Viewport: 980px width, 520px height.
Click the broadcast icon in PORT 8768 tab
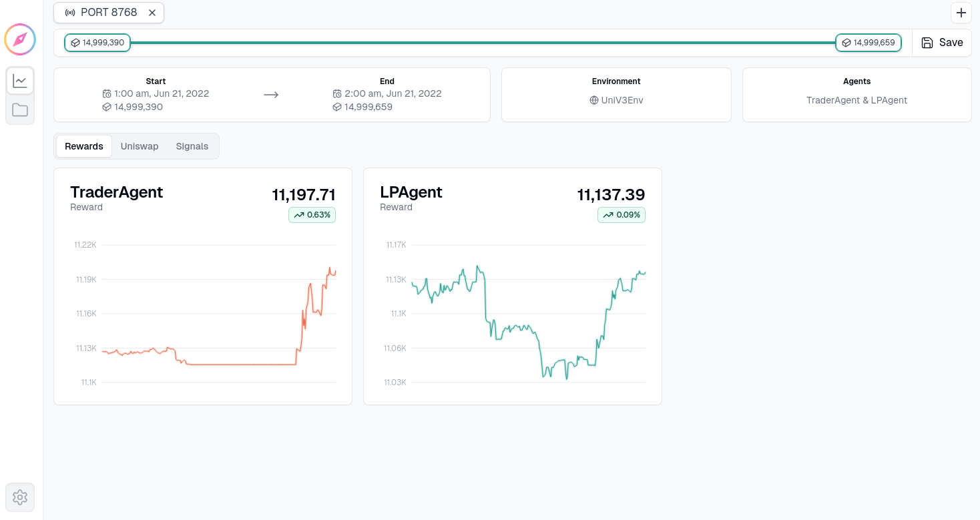(70, 13)
